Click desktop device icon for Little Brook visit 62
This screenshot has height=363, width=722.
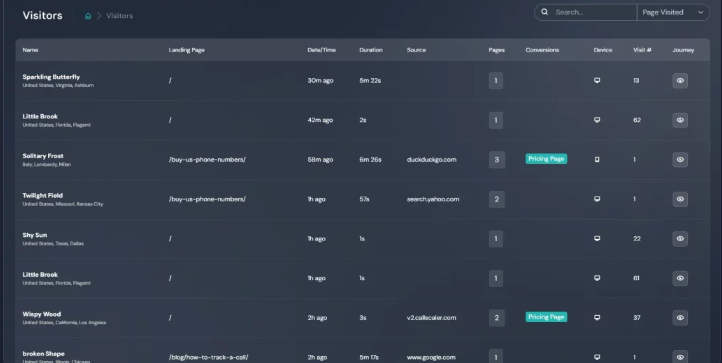[x=597, y=120]
